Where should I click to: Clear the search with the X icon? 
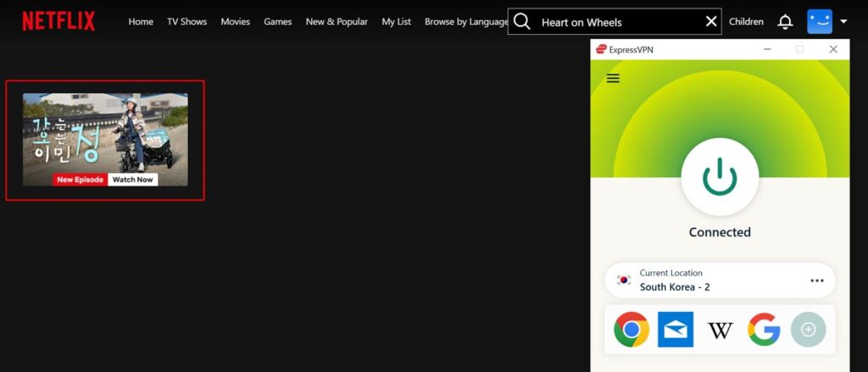click(711, 21)
